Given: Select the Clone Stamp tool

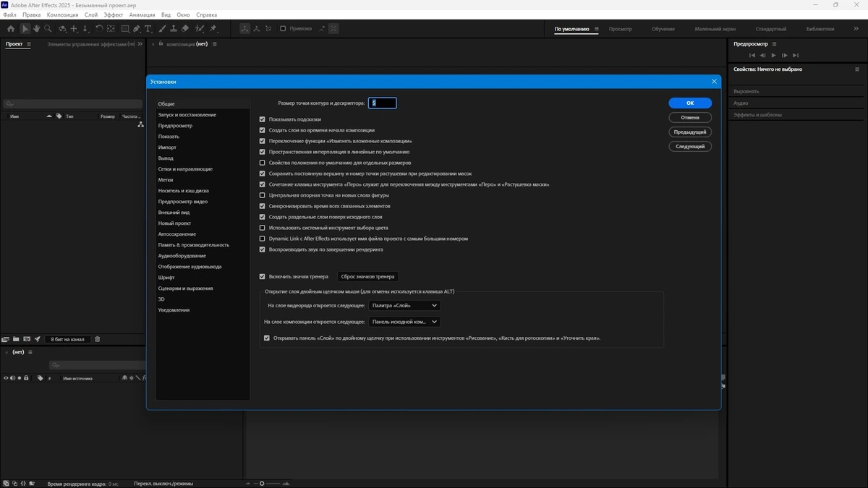Looking at the screenshot, I should pos(173,29).
